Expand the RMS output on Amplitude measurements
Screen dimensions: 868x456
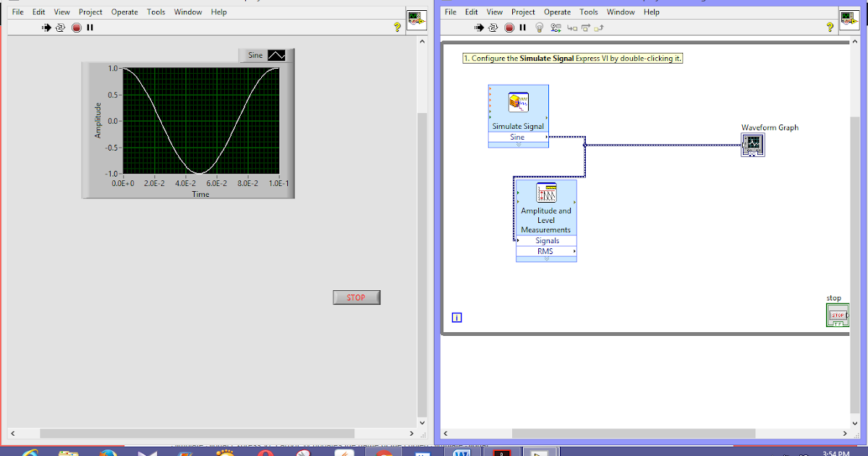(x=546, y=251)
